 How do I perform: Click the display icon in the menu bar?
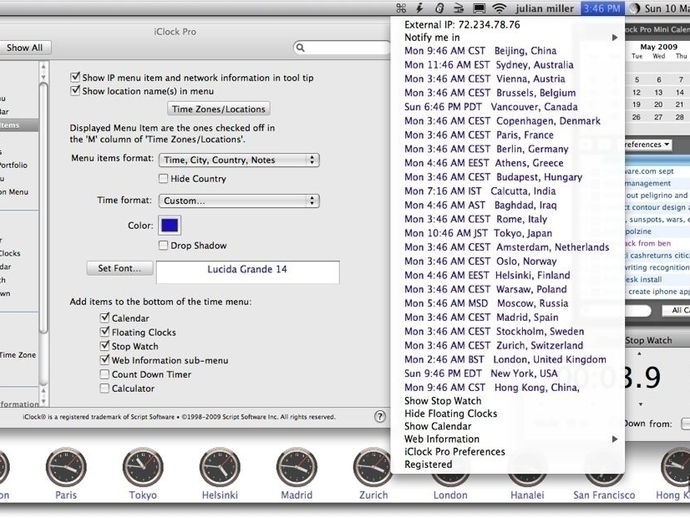(479, 8)
